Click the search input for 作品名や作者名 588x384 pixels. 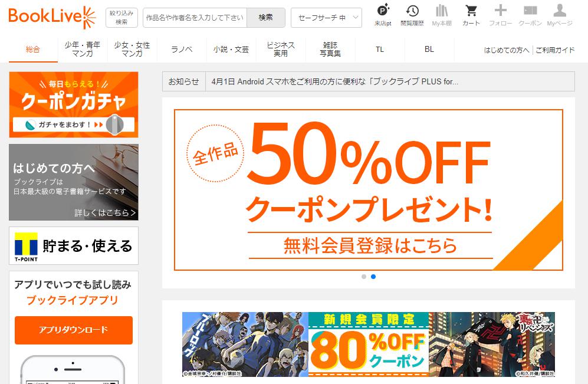[195, 18]
